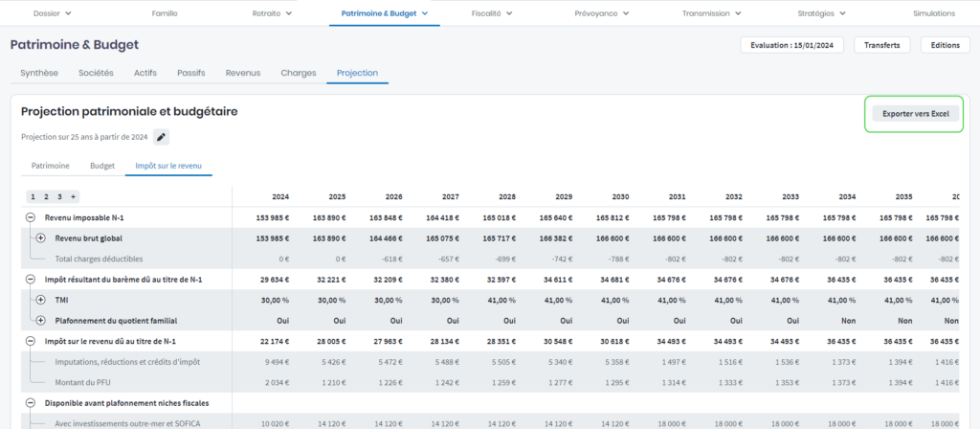Switch to the Synthèse tab
This screenshot has width=980, height=429.
tap(39, 73)
